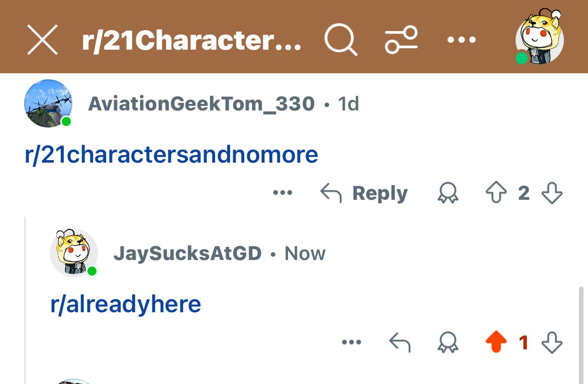Visit r/alreadyhere subreddit link
This screenshot has width=588, height=384.
tap(126, 304)
